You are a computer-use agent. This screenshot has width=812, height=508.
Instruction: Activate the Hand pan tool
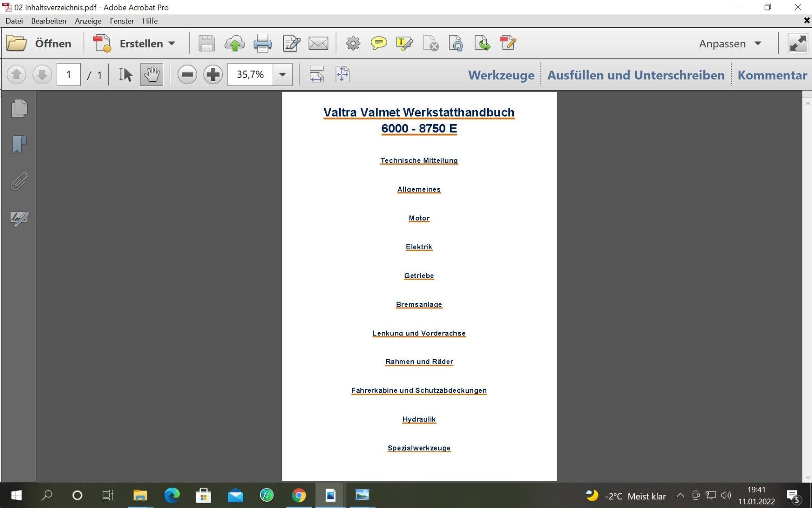tap(152, 75)
